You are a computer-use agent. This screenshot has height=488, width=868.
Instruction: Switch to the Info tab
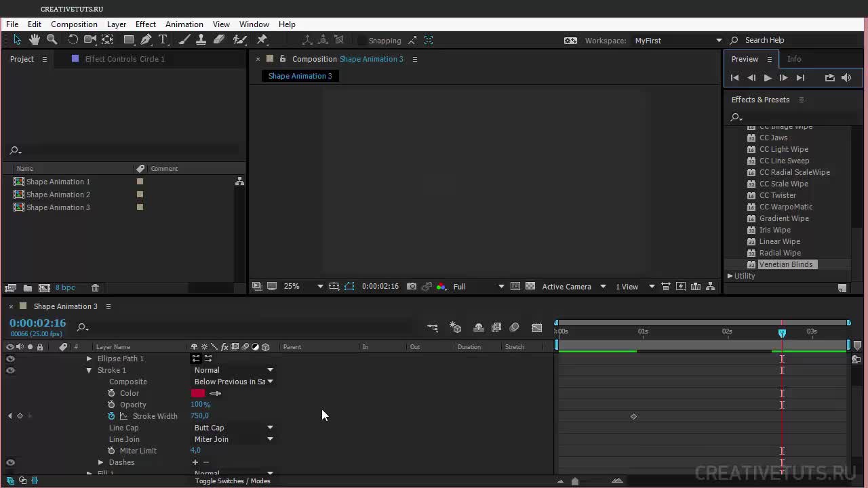coord(794,59)
